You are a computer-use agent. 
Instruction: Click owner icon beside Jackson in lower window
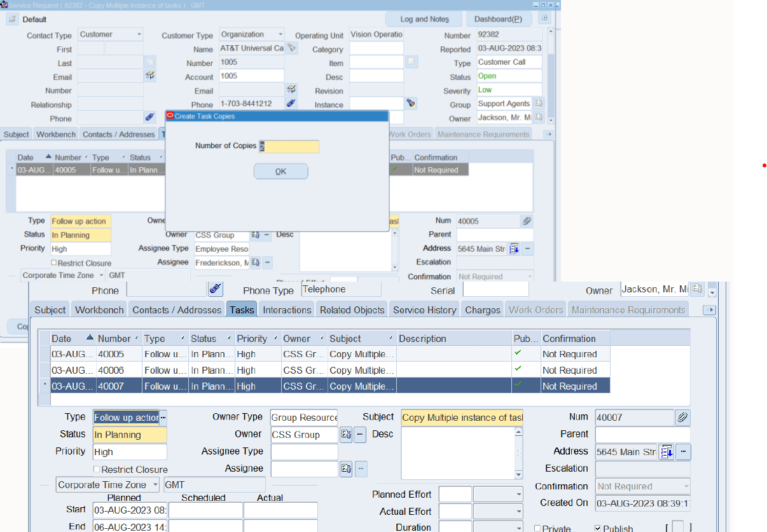[x=698, y=289]
